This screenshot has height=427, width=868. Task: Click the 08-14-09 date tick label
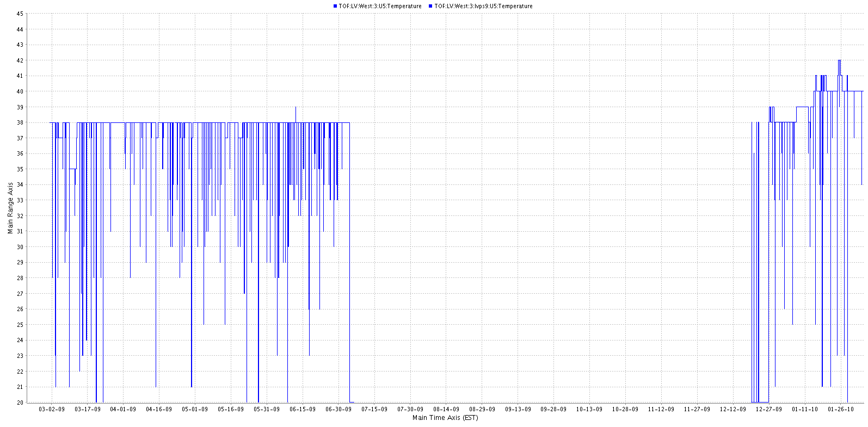pyautogui.click(x=446, y=409)
